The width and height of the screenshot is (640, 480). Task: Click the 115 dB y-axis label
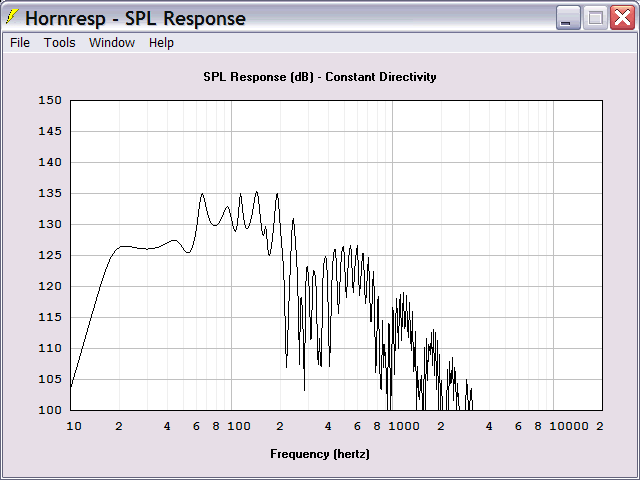[x=50, y=317]
